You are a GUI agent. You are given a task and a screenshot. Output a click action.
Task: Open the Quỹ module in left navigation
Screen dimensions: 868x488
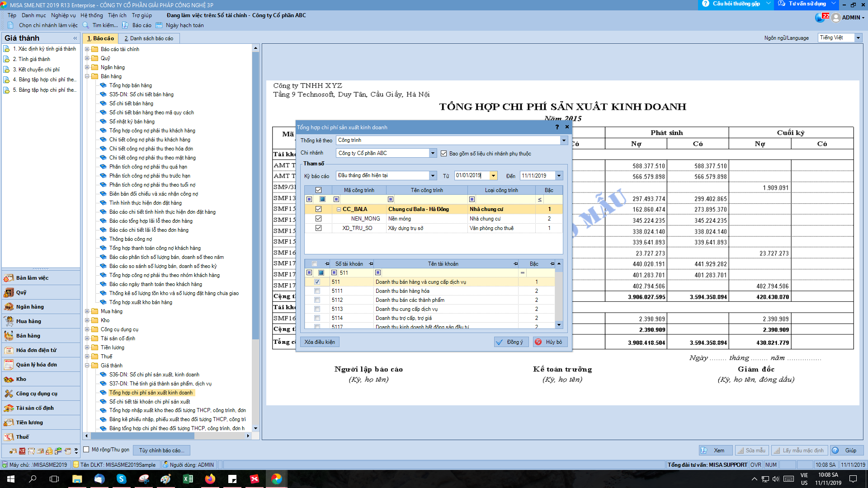click(x=41, y=292)
